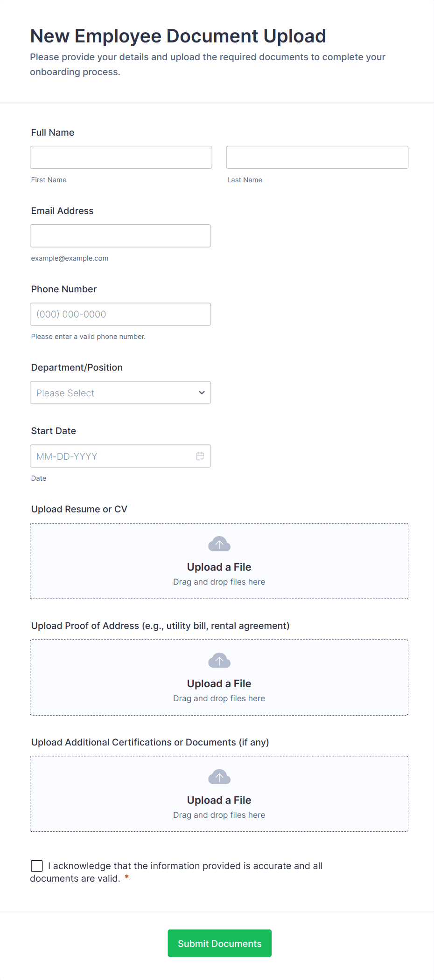This screenshot has width=434, height=980.
Task: Click Upload a File in Resume section
Action: point(219,566)
